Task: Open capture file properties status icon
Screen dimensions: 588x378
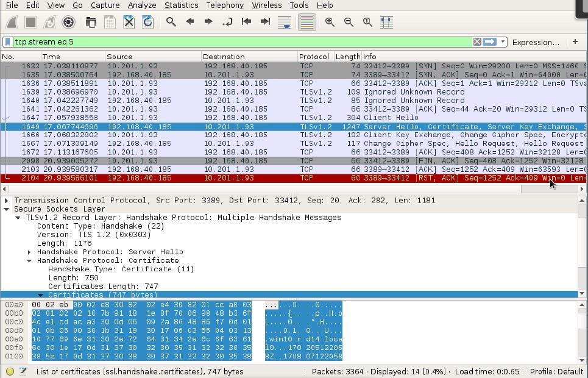Action: point(23,372)
